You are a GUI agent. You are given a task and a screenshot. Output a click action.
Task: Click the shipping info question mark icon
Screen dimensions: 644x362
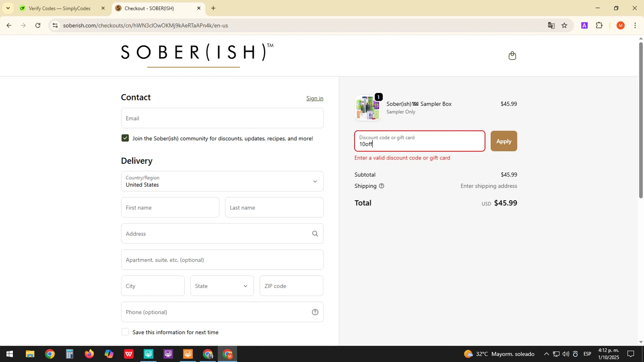pos(381,186)
